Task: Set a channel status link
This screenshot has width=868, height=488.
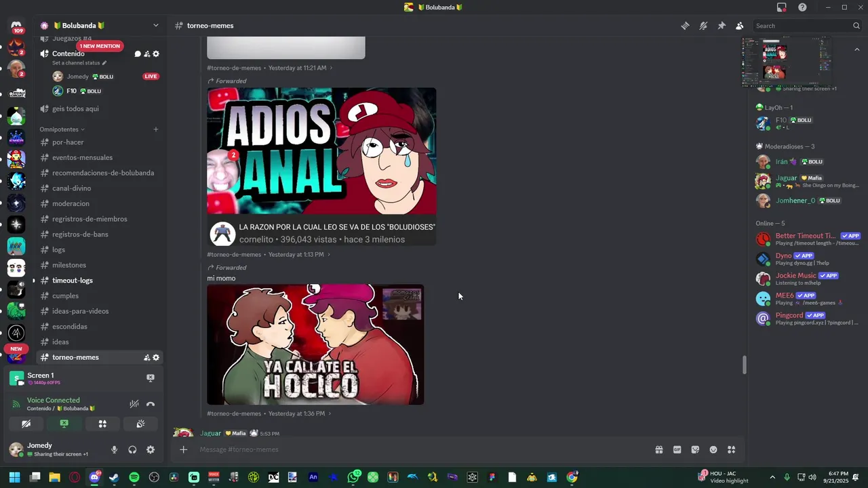Action: [79, 63]
